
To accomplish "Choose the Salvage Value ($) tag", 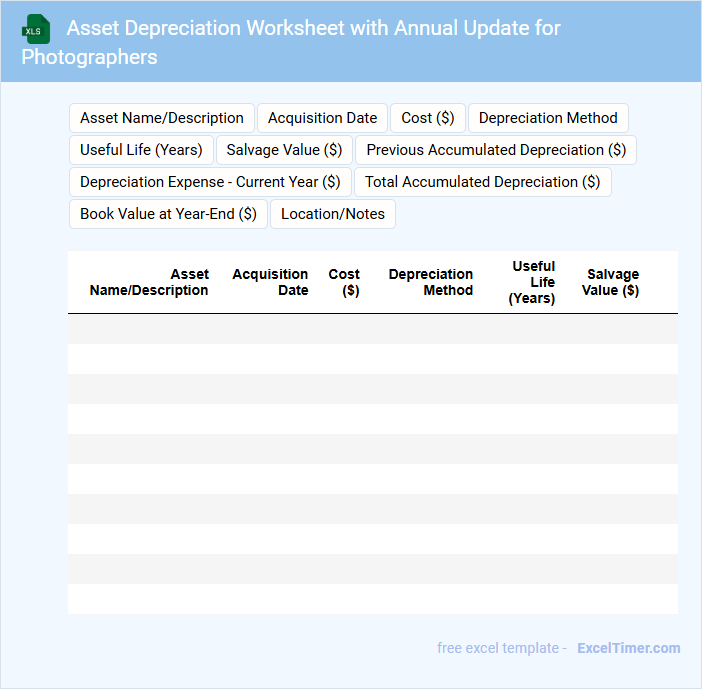I will (x=284, y=150).
